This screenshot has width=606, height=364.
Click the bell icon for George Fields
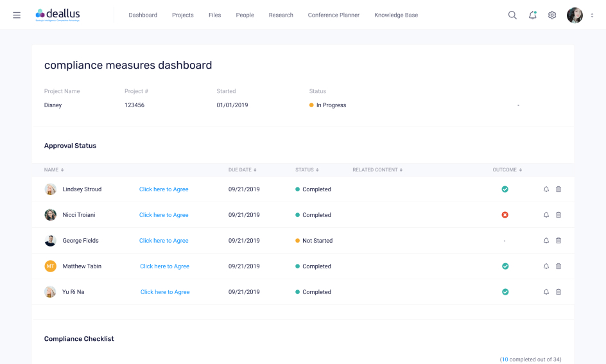point(546,241)
